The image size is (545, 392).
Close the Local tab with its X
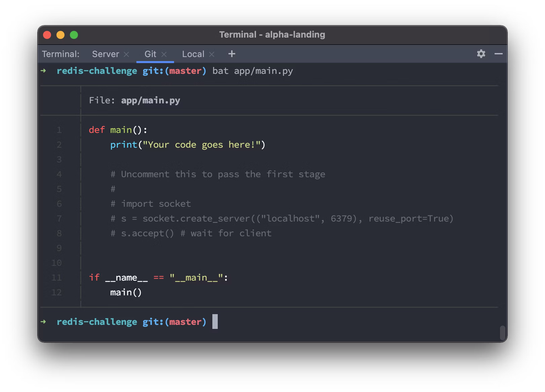coord(212,54)
